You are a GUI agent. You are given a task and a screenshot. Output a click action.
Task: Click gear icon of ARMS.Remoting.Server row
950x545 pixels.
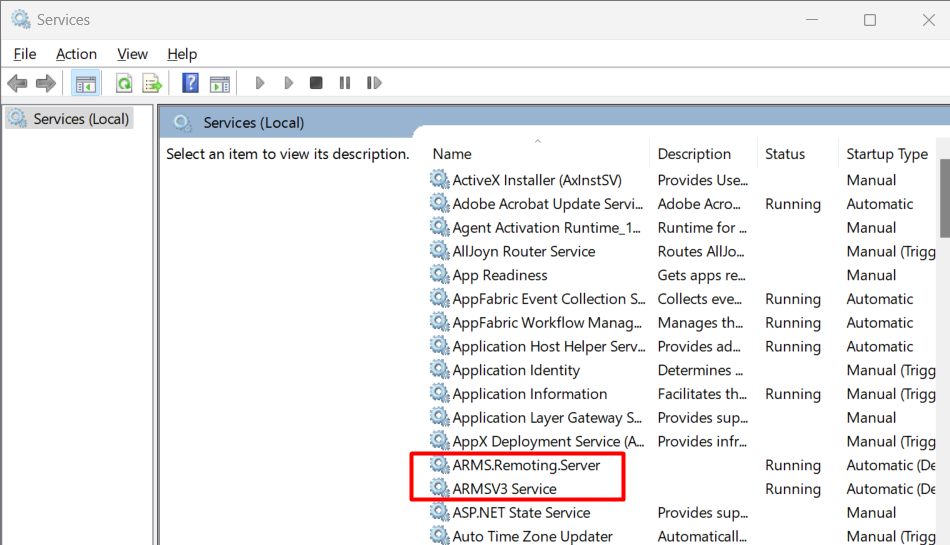tap(439, 464)
